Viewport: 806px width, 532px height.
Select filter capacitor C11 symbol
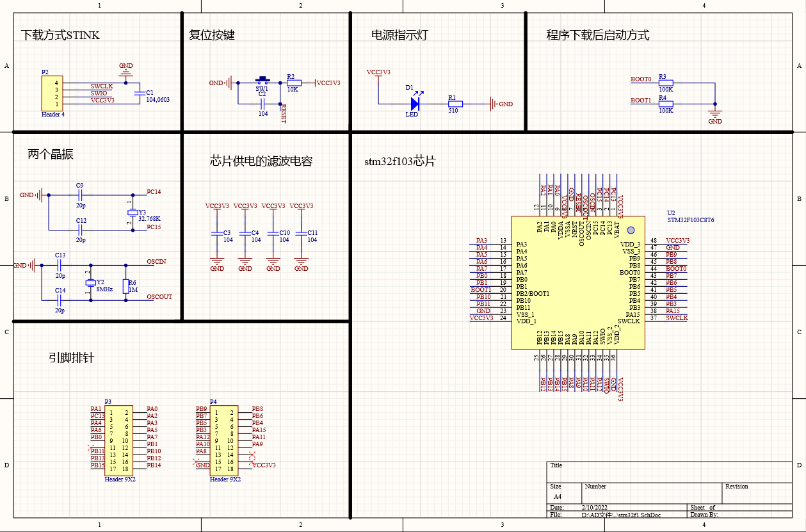pyautogui.click(x=301, y=233)
